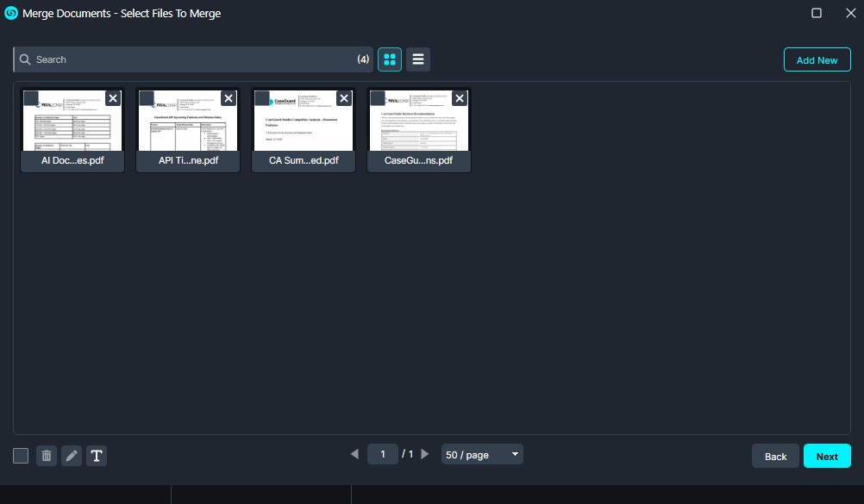Click the next page arrow
This screenshot has width=864, height=504.
(x=424, y=454)
